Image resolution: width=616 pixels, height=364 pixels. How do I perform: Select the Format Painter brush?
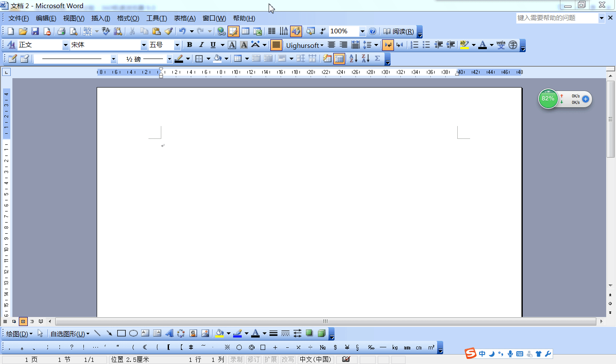point(169,31)
